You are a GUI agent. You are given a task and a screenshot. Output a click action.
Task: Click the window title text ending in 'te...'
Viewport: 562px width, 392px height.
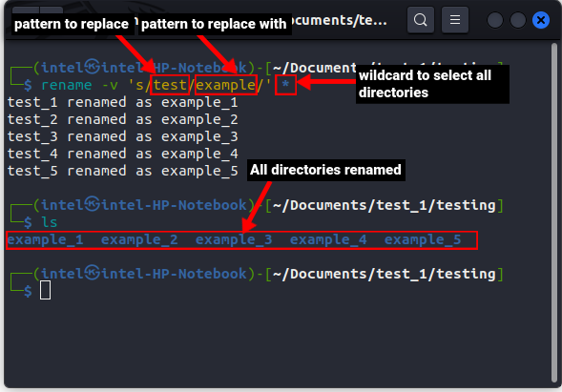tap(340, 20)
